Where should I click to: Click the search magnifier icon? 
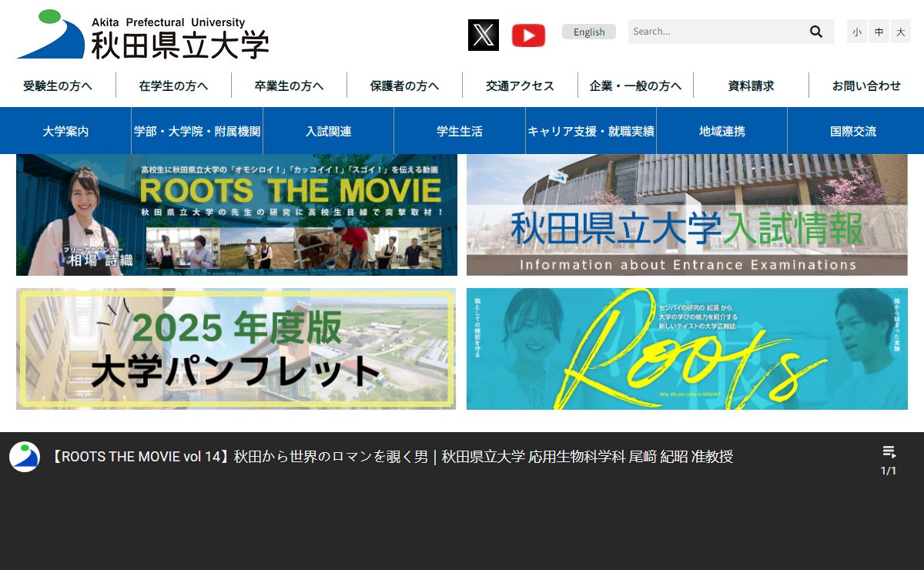(x=816, y=32)
